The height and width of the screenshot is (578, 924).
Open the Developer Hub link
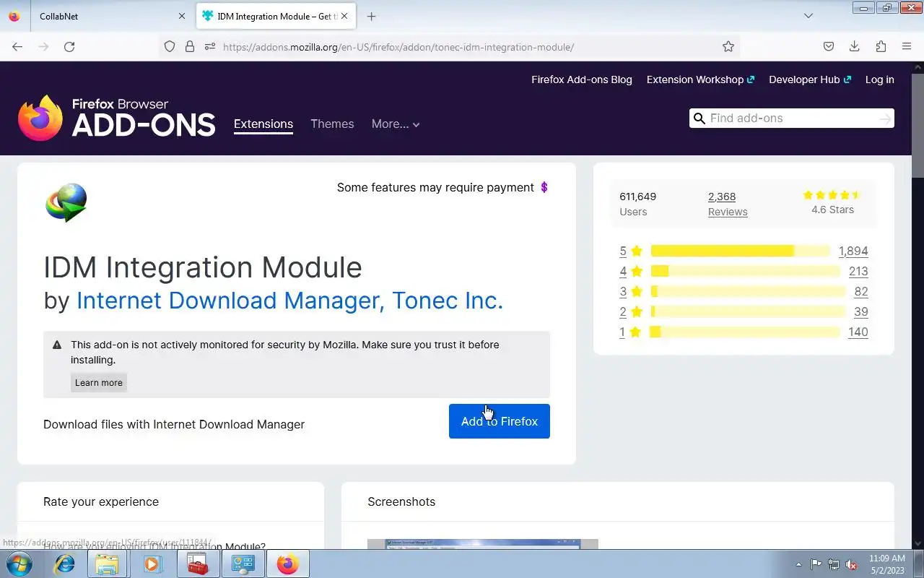(x=810, y=79)
